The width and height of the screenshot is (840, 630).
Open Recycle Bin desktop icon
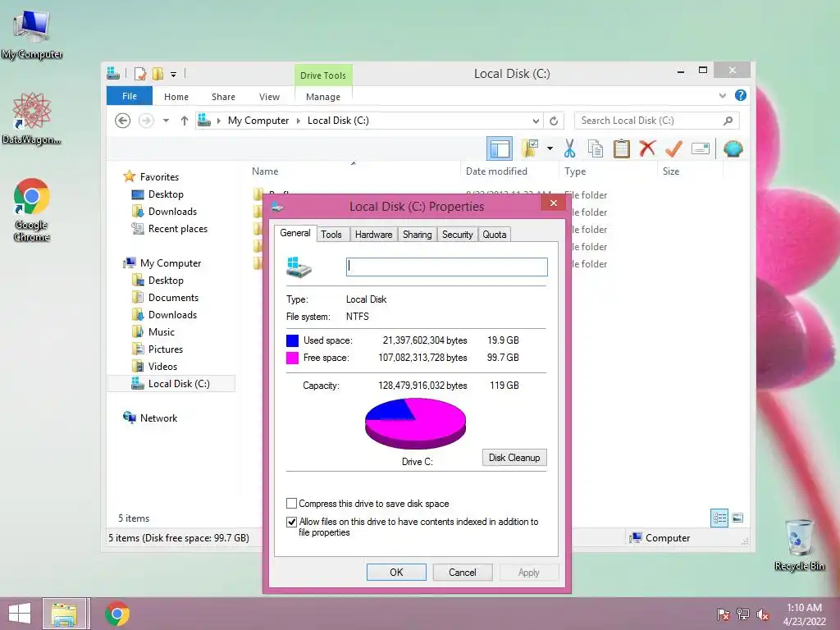point(799,545)
